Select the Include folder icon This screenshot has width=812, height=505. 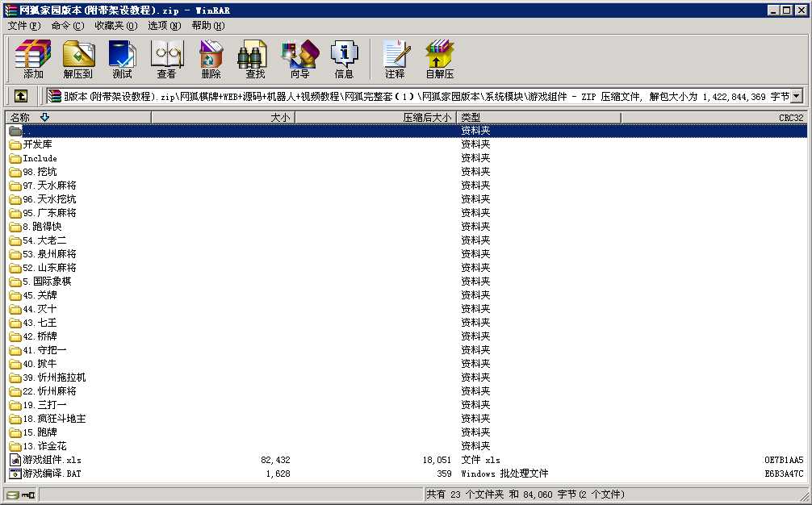[x=15, y=158]
